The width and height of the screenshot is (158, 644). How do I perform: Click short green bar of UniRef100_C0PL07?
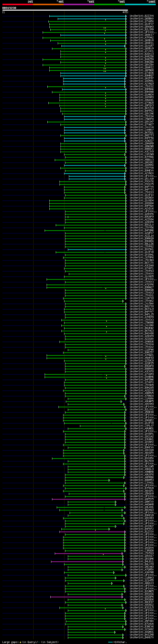(x=102, y=426)
